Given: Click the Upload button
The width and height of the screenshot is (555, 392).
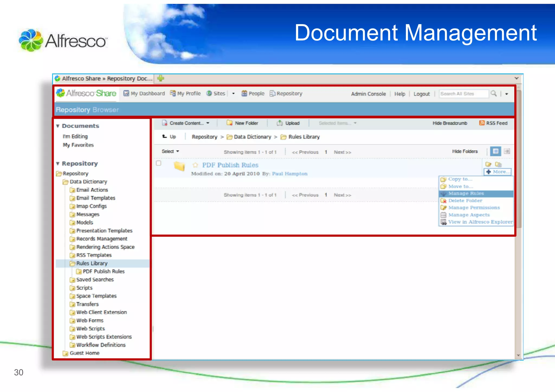Looking at the screenshot, I should click(x=288, y=123).
